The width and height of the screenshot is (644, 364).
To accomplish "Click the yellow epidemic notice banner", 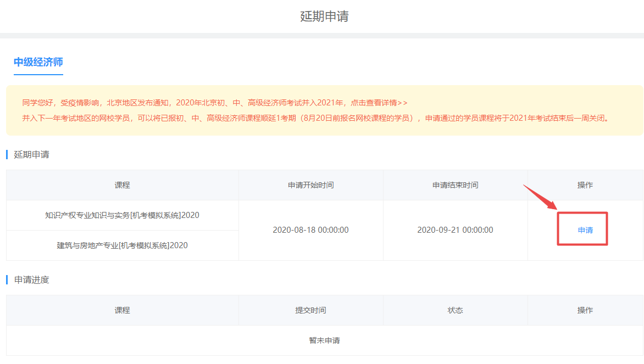I will 322,110.
